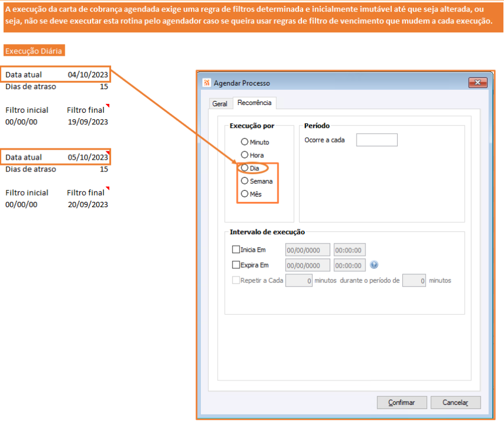Click the Expira Em date field
The width and height of the screenshot is (504, 422).
308,265
